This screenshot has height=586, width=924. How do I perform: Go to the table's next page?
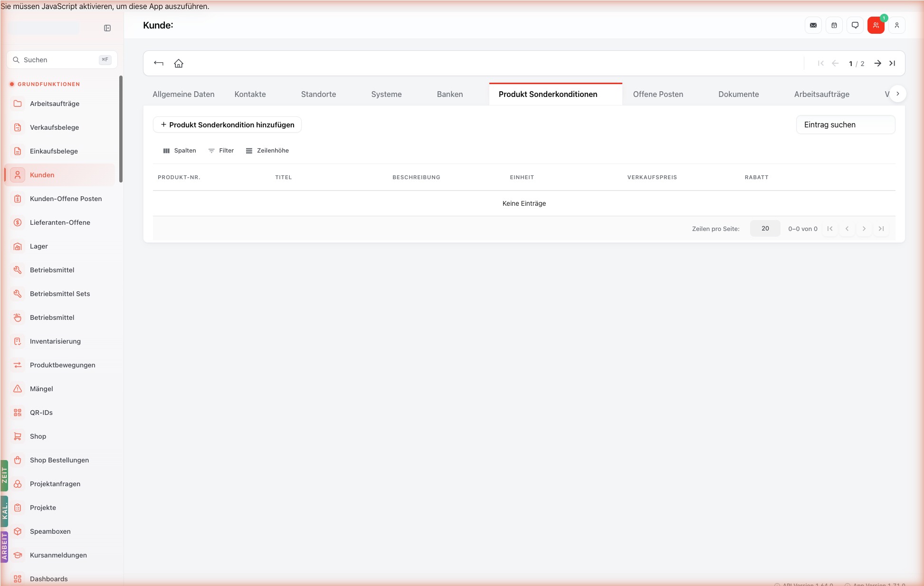(864, 229)
